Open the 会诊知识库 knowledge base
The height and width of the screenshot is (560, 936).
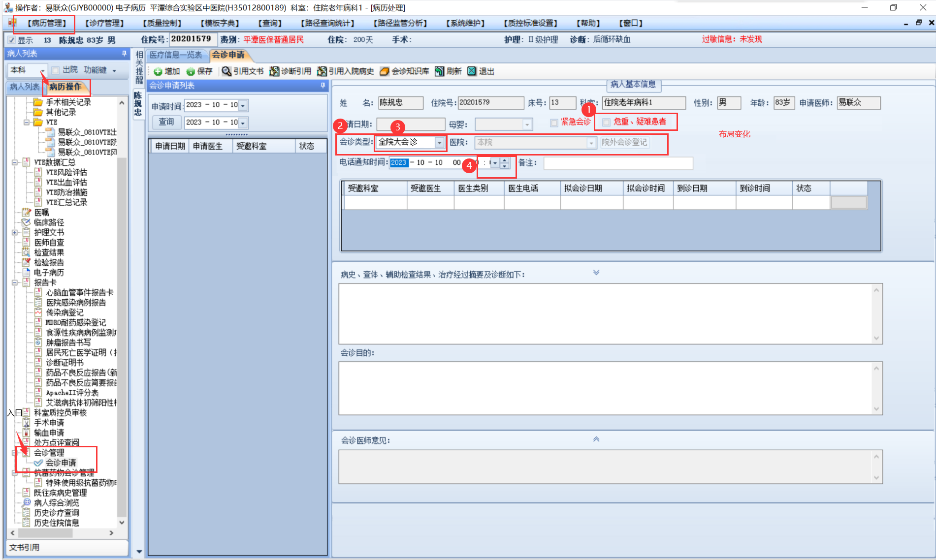[x=404, y=71]
